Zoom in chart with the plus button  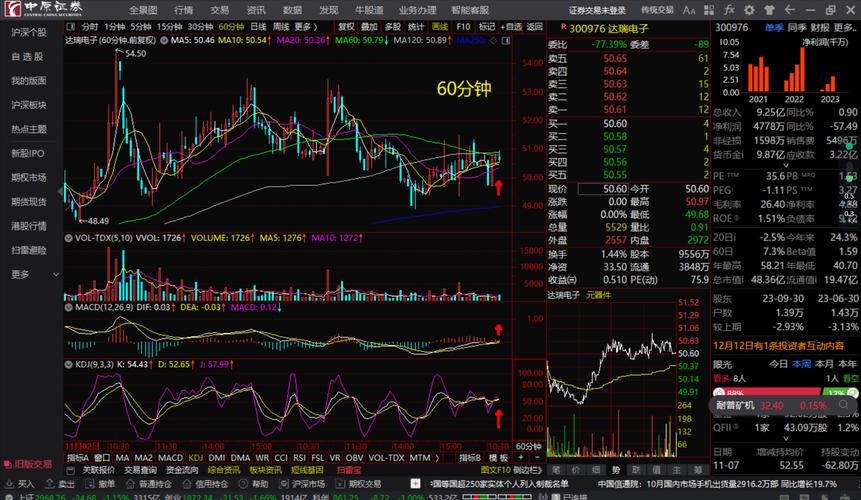pos(521,457)
